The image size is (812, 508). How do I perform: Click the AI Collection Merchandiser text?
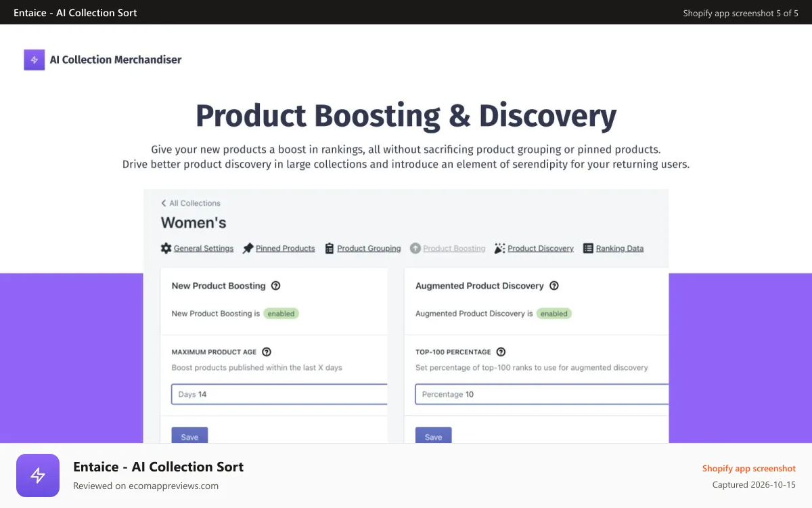(x=116, y=60)
